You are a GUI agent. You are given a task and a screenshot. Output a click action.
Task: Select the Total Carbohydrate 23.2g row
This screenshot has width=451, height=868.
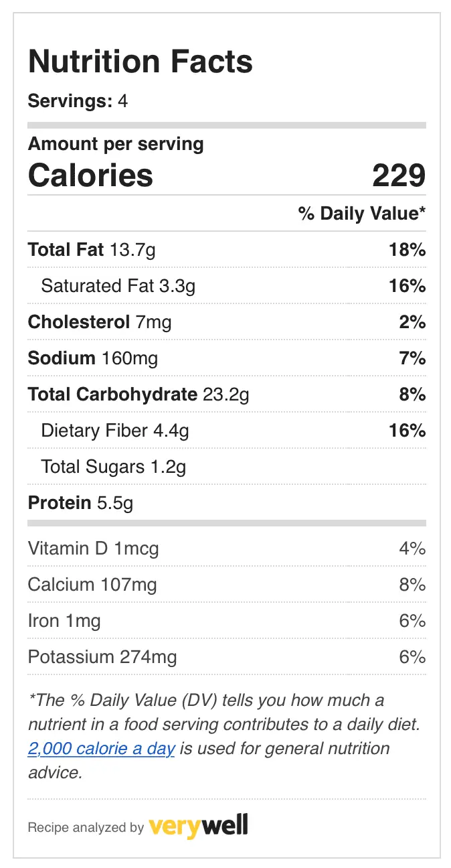click(x=227, y=394)
